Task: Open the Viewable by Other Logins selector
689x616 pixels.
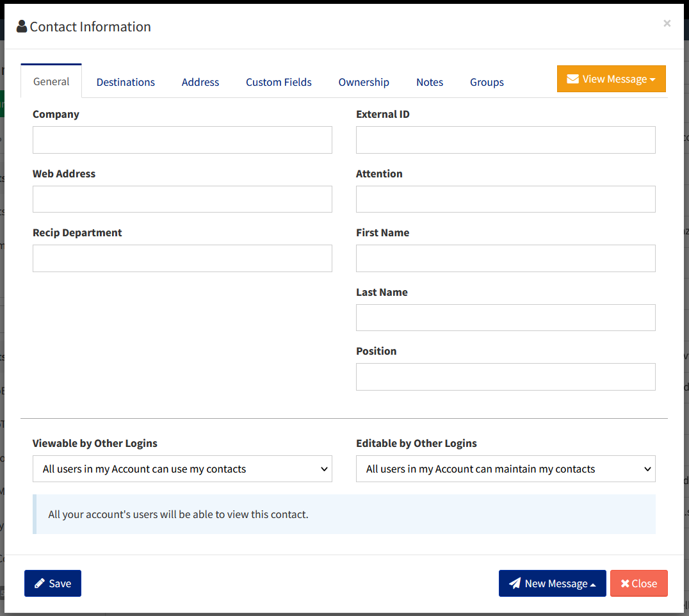Action: point(182,469)
